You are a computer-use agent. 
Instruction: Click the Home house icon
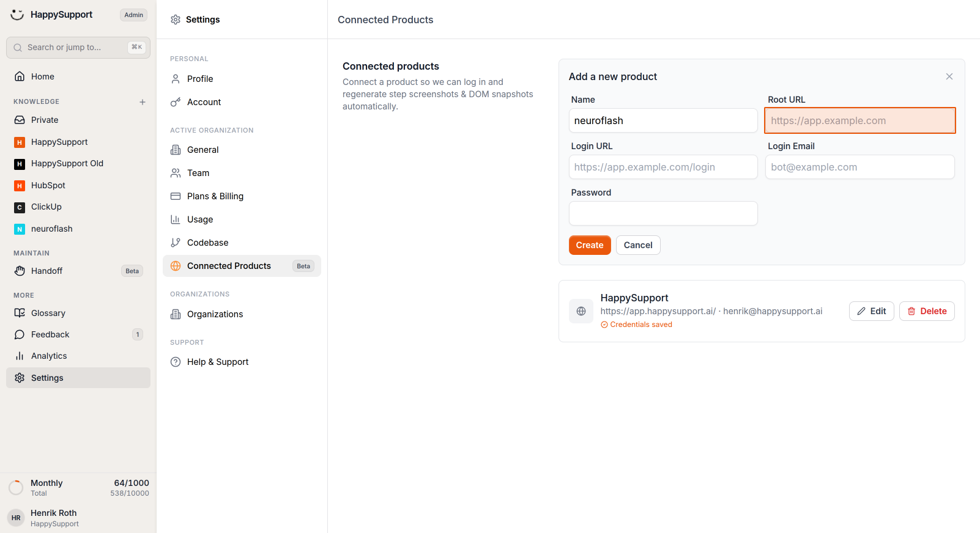(20, 76)
